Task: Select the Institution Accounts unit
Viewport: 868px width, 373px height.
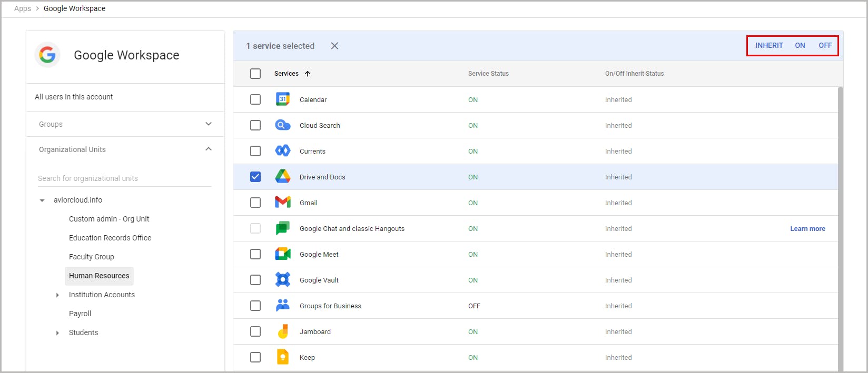Action: pos(102,295)
